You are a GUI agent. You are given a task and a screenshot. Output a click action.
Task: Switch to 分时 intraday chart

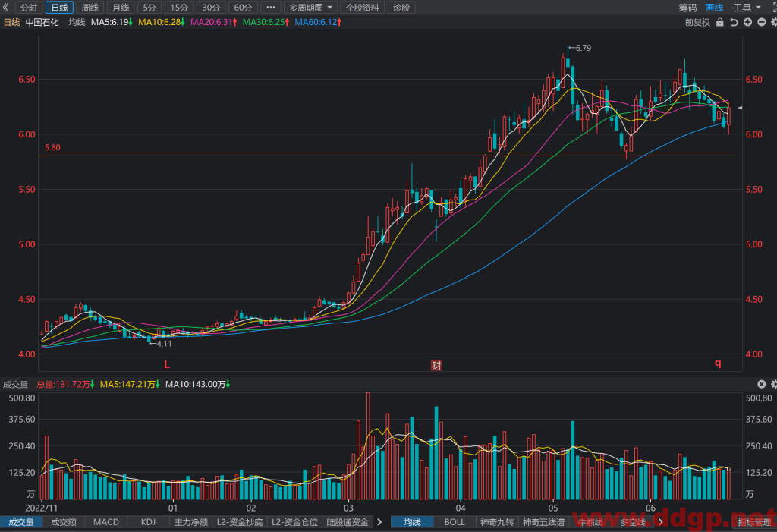[29, 8]
